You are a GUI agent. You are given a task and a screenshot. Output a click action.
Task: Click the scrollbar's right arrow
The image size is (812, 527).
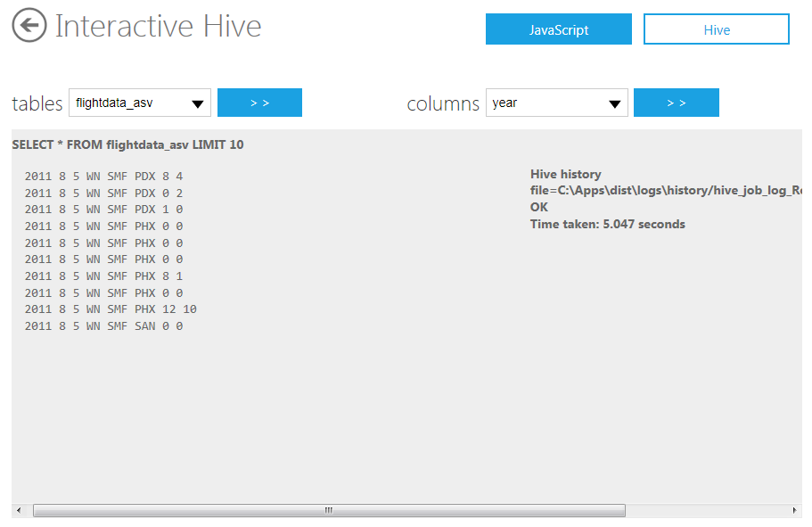(795, 510)
